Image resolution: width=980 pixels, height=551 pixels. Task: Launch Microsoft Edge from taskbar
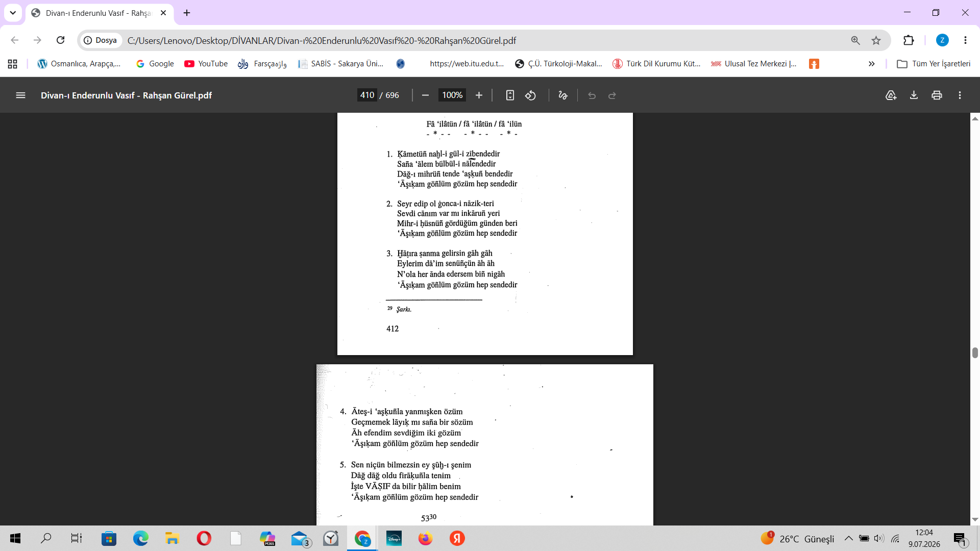coord(140,538)
